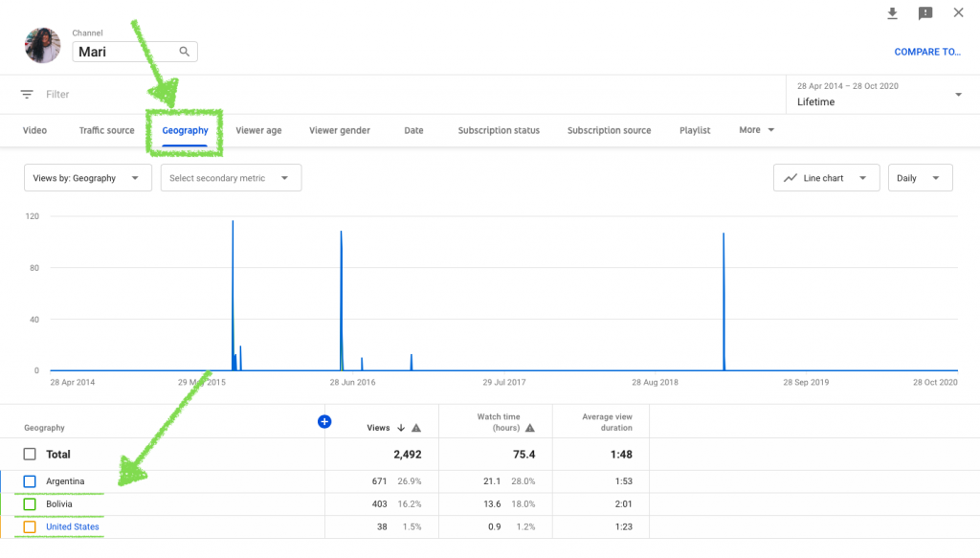Screen dimensions: 980x558
Task: Check the Total row checkbox
Action: point(28,454)
